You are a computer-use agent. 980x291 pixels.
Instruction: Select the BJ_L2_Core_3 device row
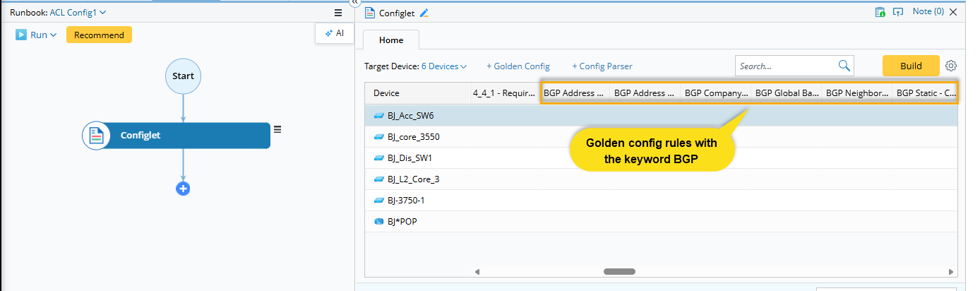[661, 179]
